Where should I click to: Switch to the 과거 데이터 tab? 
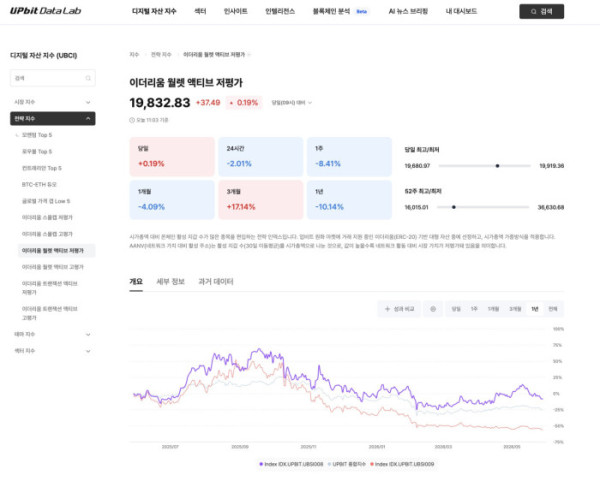216,282
